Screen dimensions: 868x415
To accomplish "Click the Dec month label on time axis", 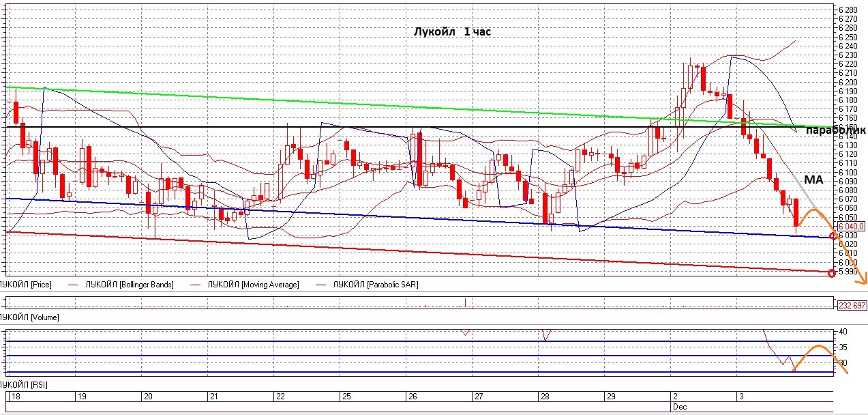I will 679,405.
